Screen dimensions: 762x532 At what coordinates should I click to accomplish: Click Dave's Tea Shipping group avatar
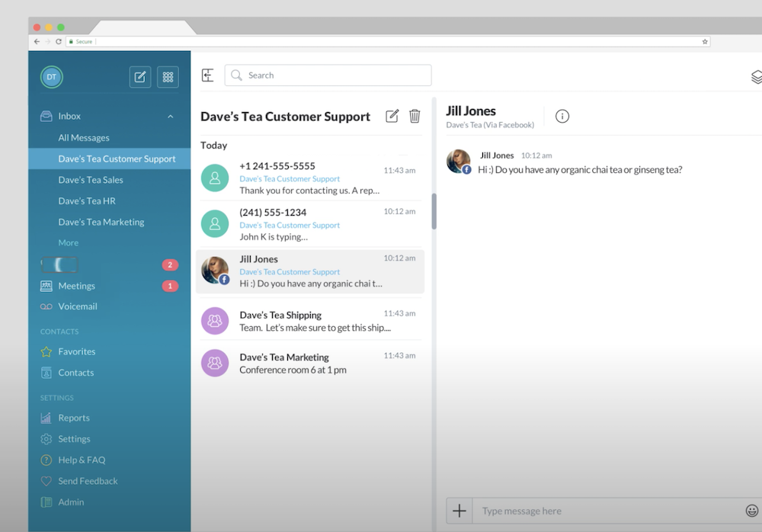click(x=215, y=321)
